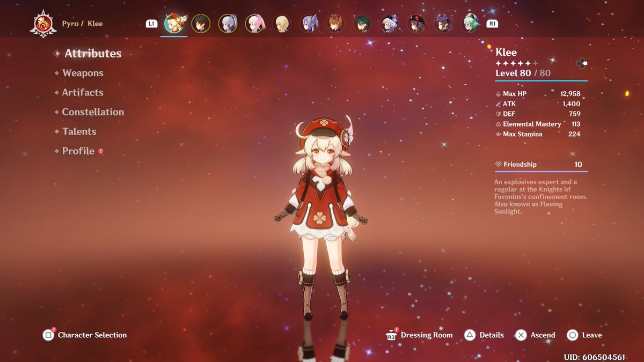Click the cross Ascend icon

pyautogui.click(x=521, y=335)
